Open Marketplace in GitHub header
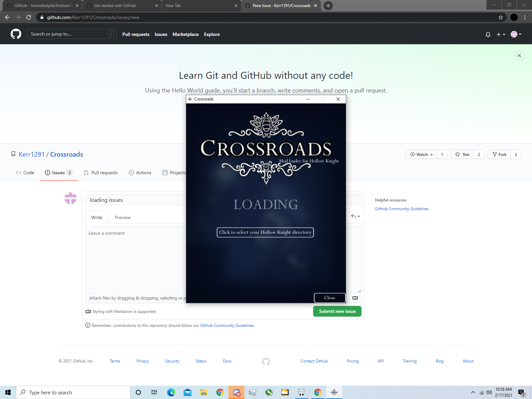Image resolution: width=532 pixels, height=399 pixels. pyautogui.click(x=186, y=34)
